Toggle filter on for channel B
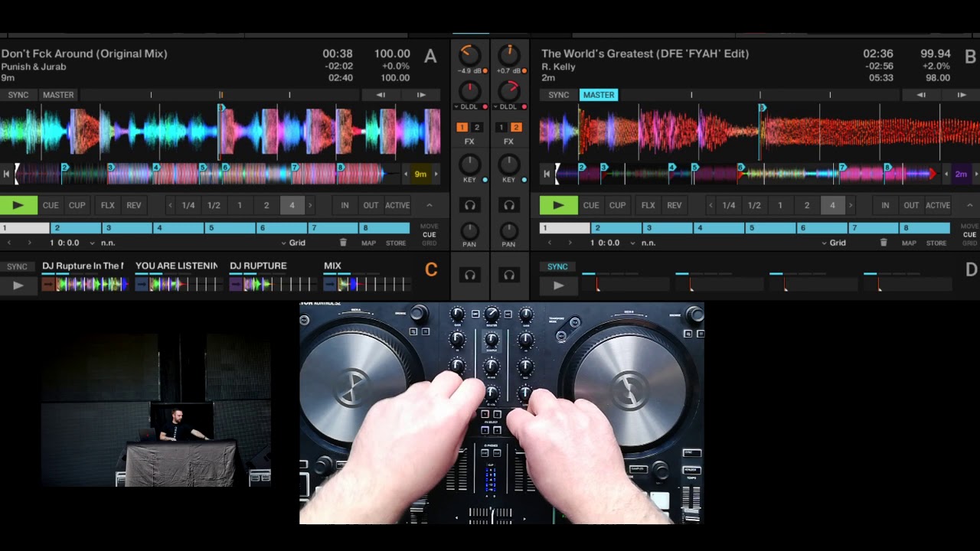 point(524,107)
